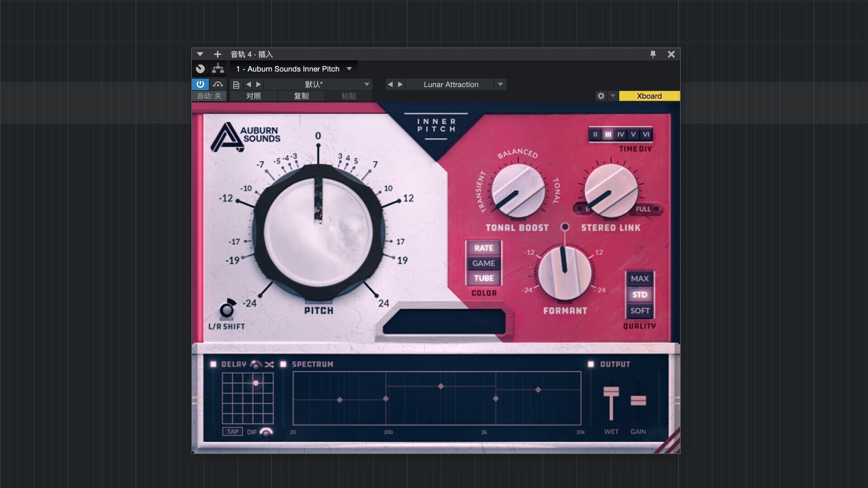Click the delay feedback dial icon
Image resolution: width=868 pixels, height=488 pixels.
tap(256, 364)
